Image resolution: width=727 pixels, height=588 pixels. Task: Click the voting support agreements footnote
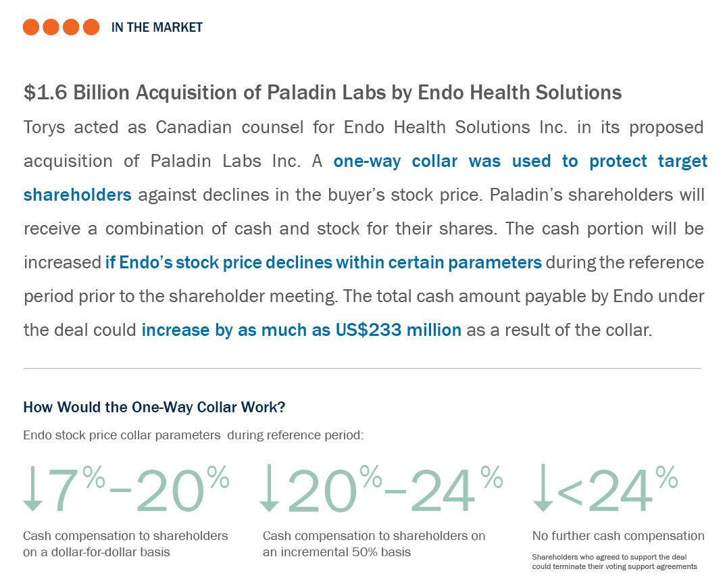(x=615, y=562)
